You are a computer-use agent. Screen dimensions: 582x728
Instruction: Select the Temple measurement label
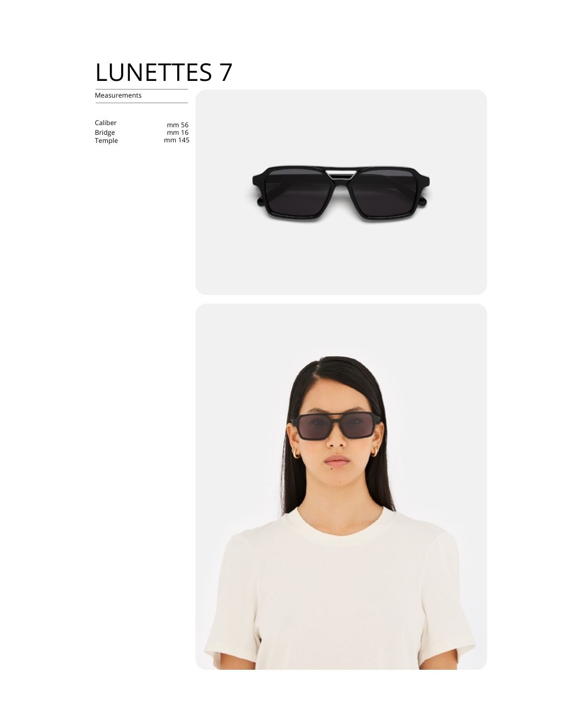[x=106, y=141]
